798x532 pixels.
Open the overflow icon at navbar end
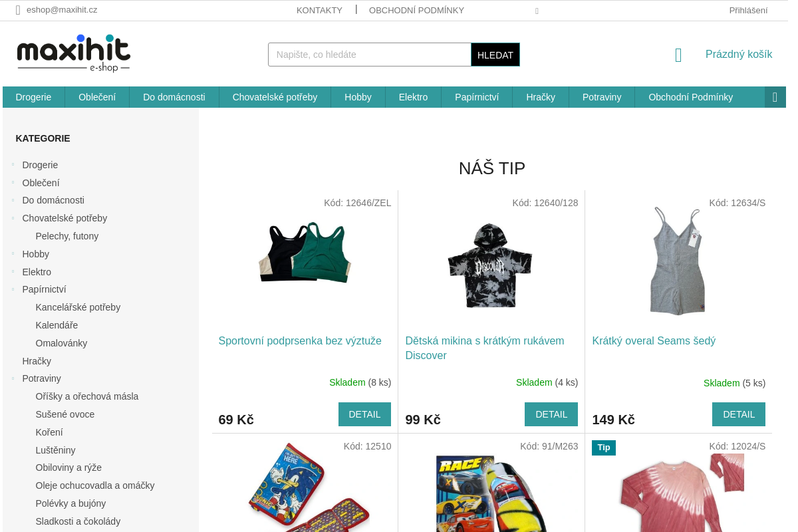775,97
